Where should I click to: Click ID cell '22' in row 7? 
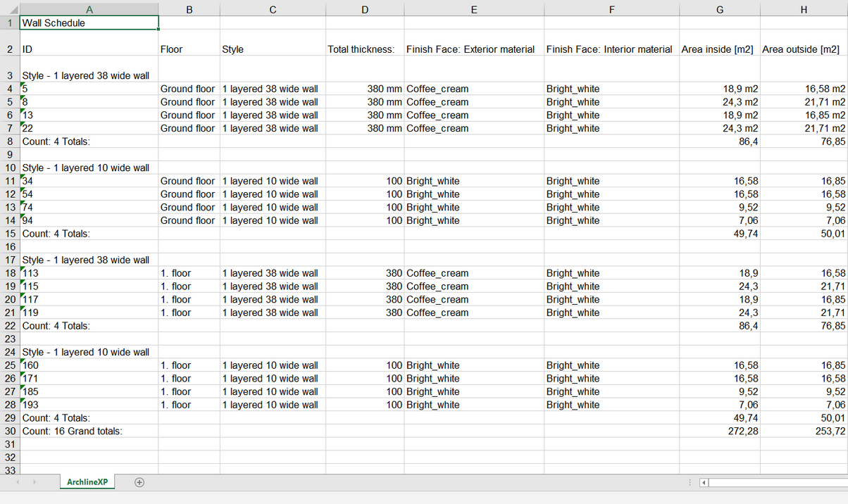point(89,128)
